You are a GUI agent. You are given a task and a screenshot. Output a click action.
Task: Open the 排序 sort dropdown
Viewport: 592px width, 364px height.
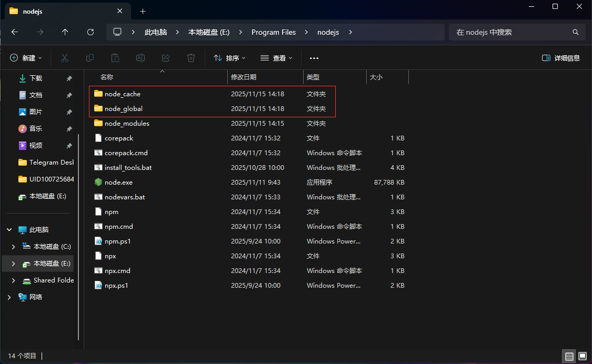pos(229,58)
